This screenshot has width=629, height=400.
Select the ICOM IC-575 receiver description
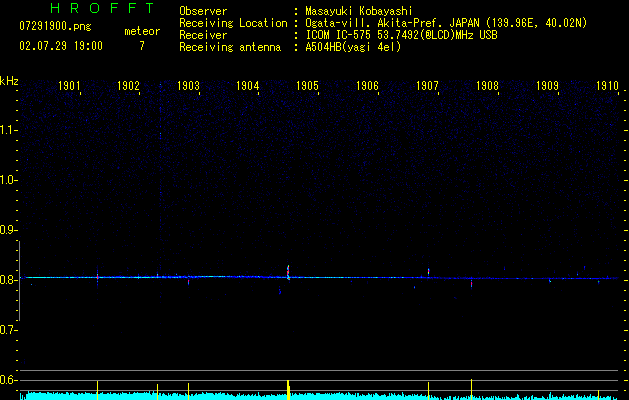coord(401,35)
